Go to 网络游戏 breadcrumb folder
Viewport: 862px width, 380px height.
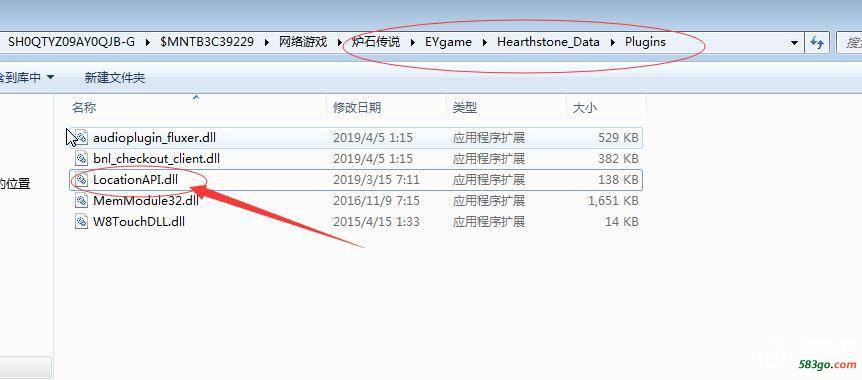tap(303, 42)
